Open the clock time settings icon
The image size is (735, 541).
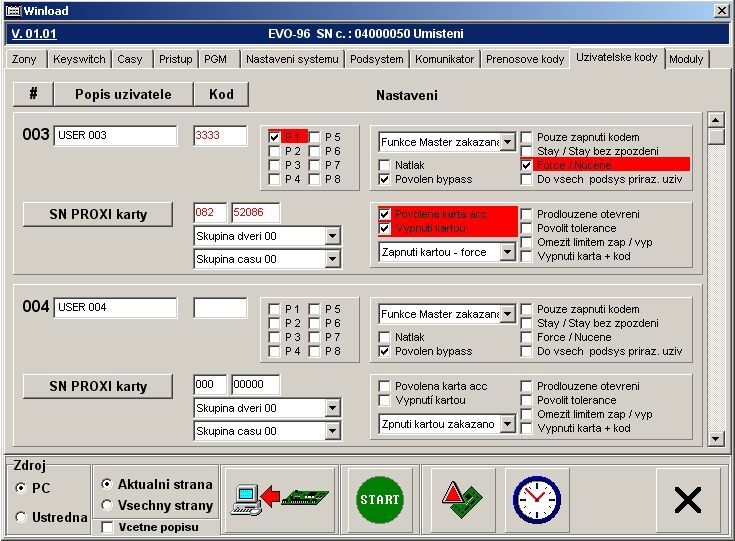(x=536, y=498)
